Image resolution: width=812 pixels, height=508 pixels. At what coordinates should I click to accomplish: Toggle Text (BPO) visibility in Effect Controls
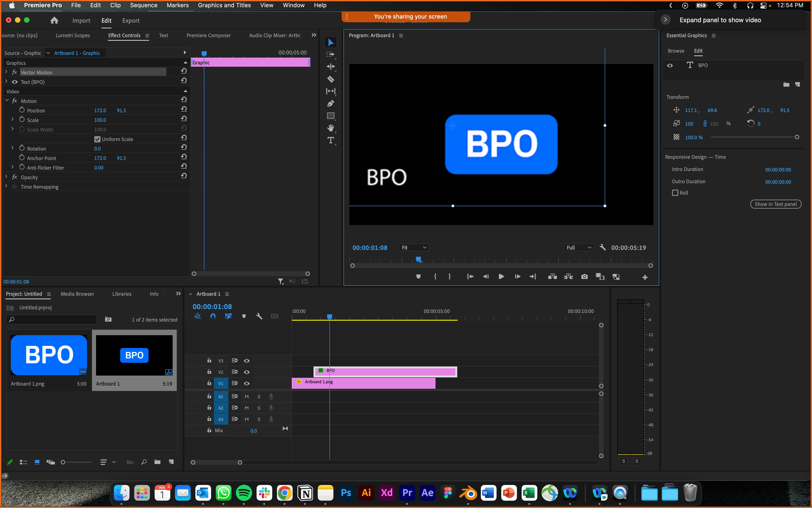pos(15,82)
